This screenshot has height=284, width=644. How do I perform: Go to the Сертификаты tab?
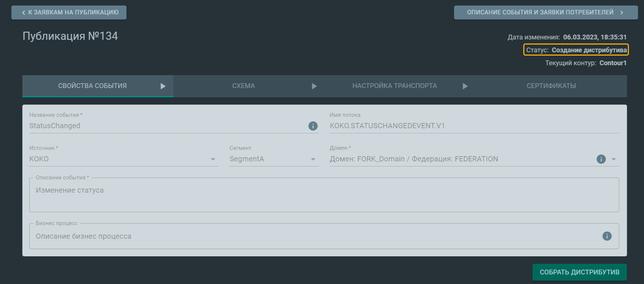coord(551,86)
